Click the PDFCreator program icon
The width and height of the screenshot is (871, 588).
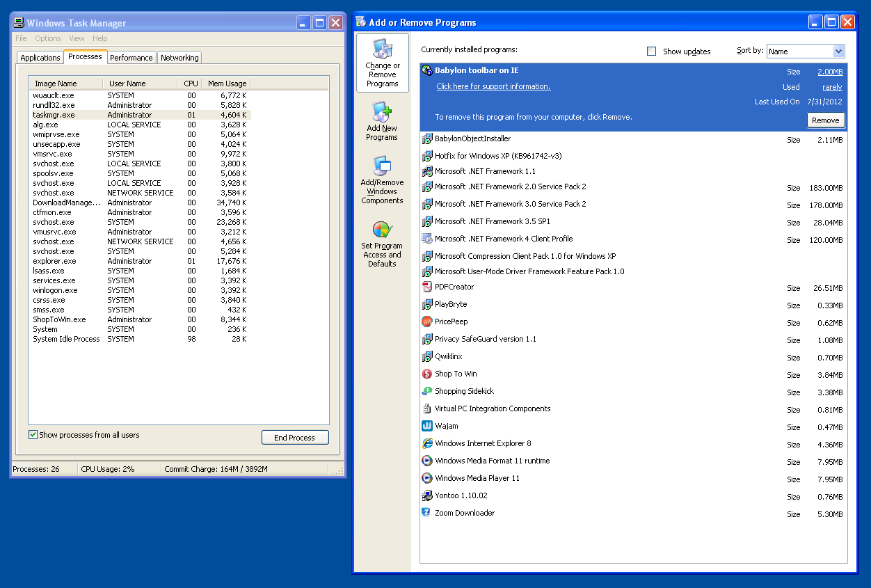pos(427,287)
